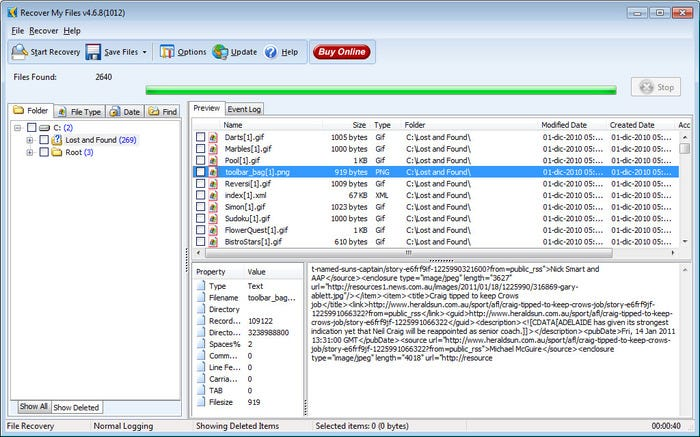700x437 pixels.
Task: Click the Save Files disk icon
Action: [x=93, y=52]
